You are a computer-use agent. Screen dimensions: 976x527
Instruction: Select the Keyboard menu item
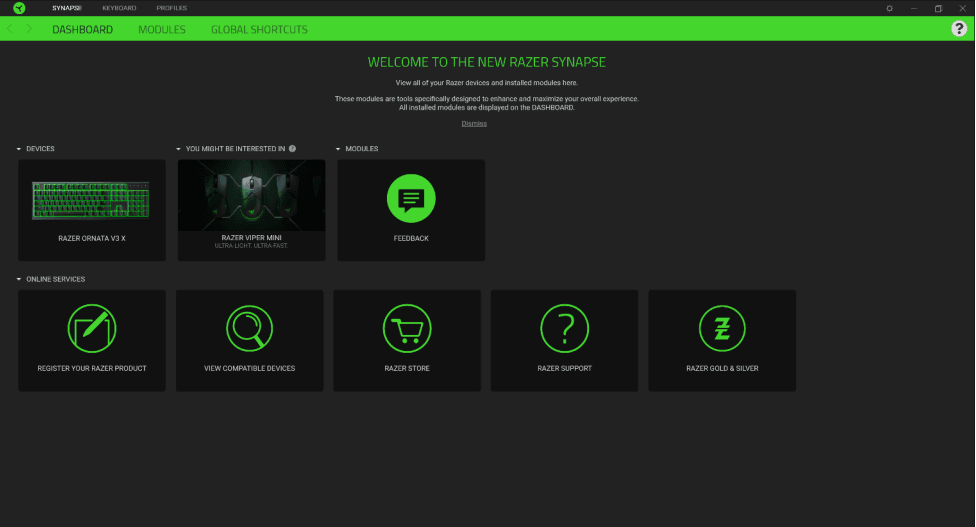click(x=119, y=8)
